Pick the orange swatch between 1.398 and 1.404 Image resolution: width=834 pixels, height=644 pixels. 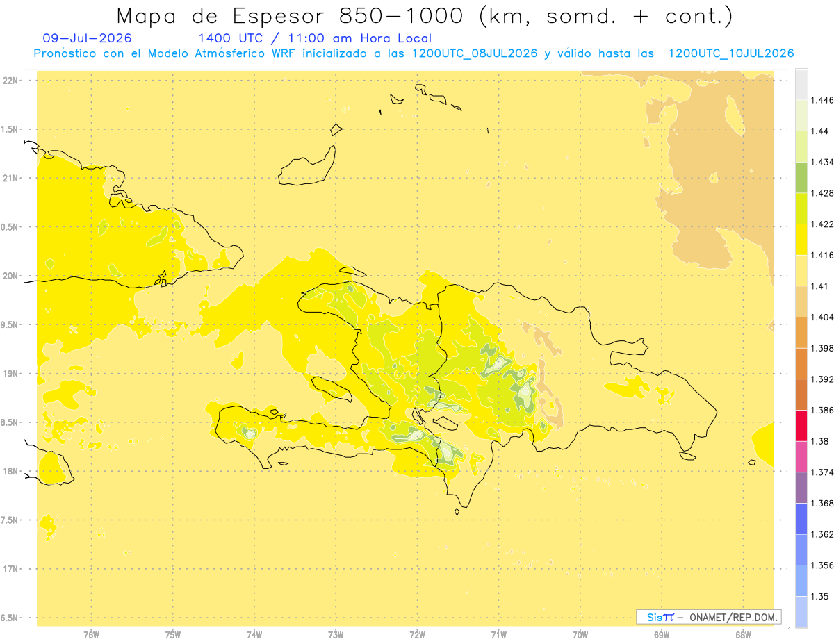click(x=801, y=333)
